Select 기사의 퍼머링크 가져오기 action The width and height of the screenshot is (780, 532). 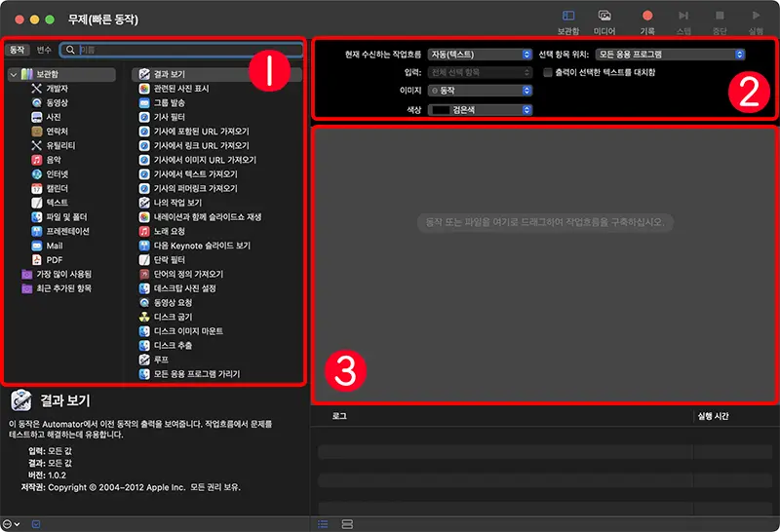(187, 188)
